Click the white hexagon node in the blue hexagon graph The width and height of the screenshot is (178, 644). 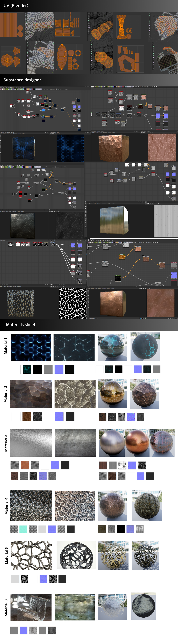(11, 106)
